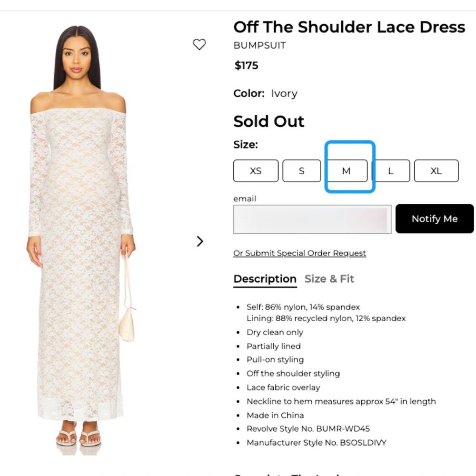Click the BUMPSUIT brand name

259,46
